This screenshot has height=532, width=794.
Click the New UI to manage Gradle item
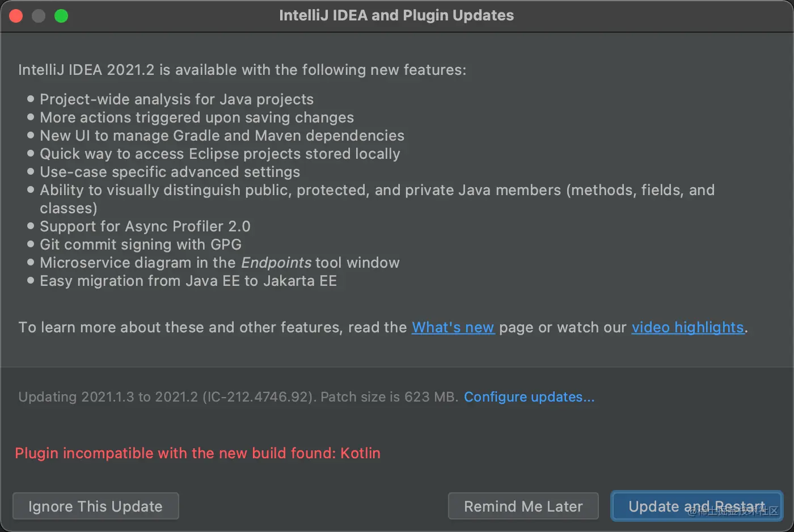[222, 136]
